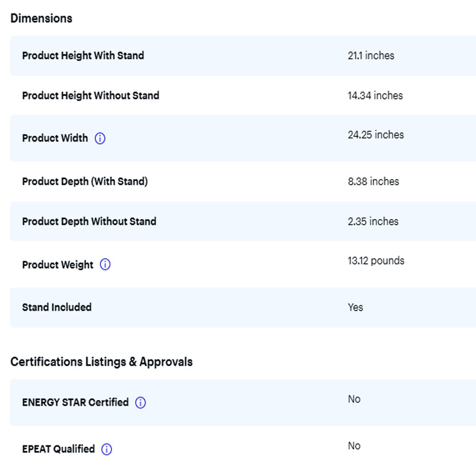Click the Product Width label text
The image size is (476, 476).
click(55, 139)
